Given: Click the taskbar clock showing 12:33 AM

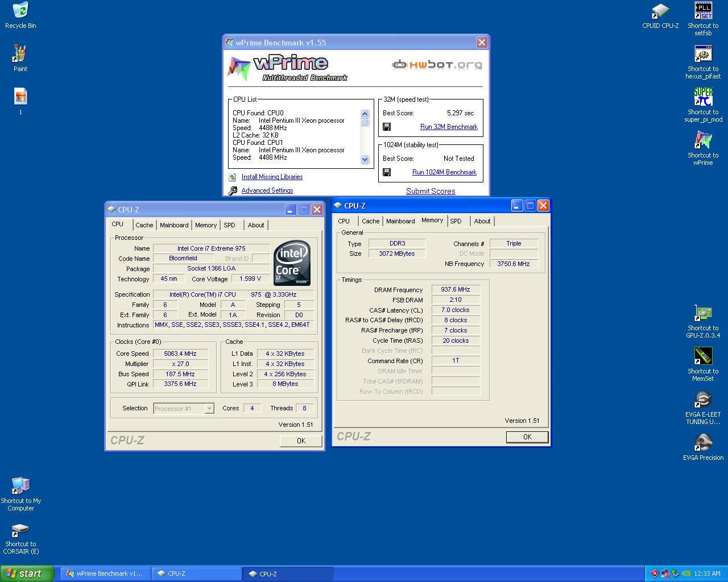Looking at the screenshot, I should coord(708,573).
